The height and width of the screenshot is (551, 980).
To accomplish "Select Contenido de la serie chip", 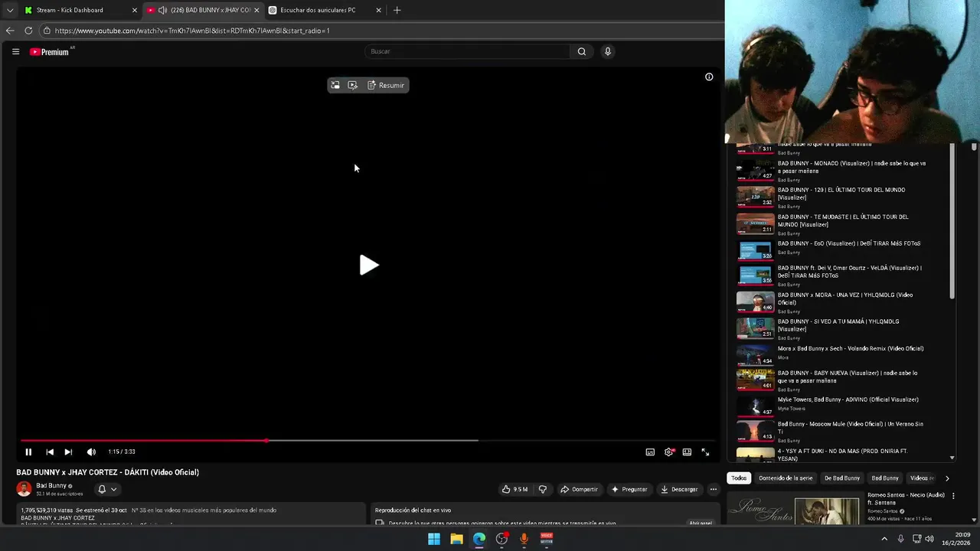I will [x=786, y=478].
